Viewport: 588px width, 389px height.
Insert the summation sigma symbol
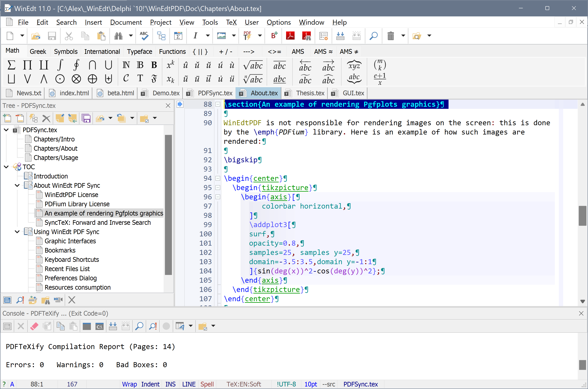tap(11, 65)
